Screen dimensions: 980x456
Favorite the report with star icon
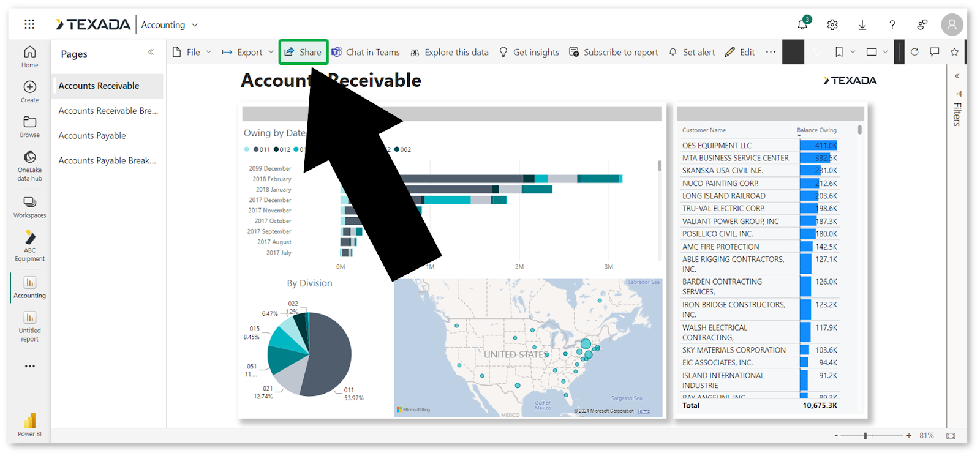click(954, 52)
